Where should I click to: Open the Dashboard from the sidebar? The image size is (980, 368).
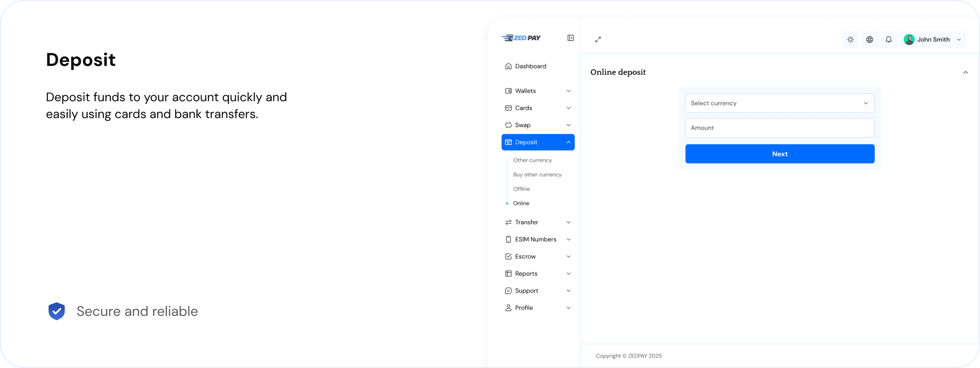(530, 66)
